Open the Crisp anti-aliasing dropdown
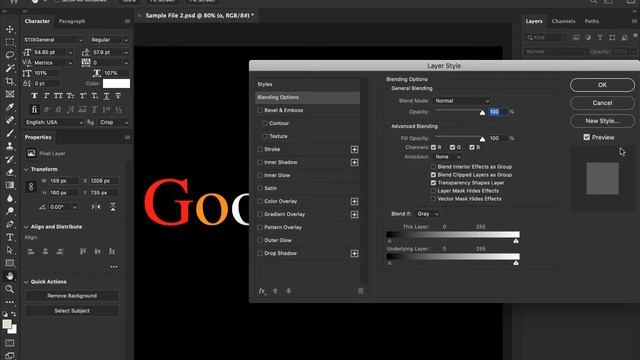640x360 pixels. point(113,122)
